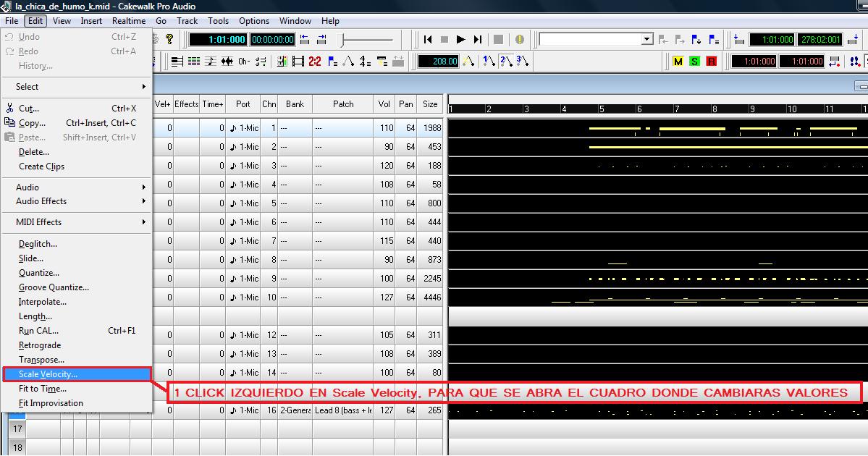
Task: Toggle the yellow M mute button
Action: point(678,62)
